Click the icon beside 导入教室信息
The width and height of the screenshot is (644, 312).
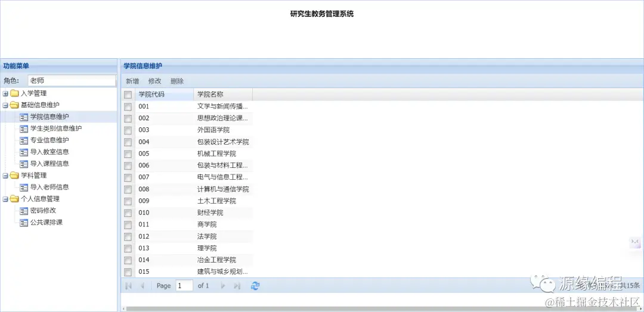pyautogui.click(x=24, y=152)
